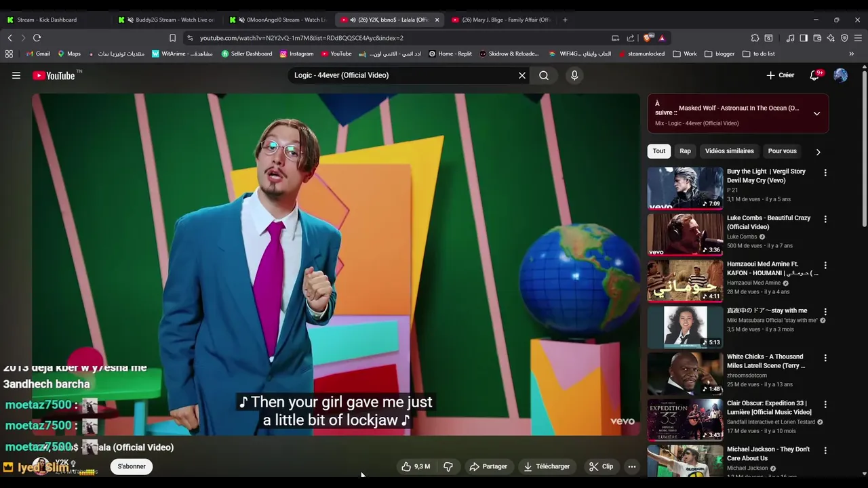Viewport: 868px width, 488px height.
Task: Show more filter chips with the right arrow
Action: (818, 152)
